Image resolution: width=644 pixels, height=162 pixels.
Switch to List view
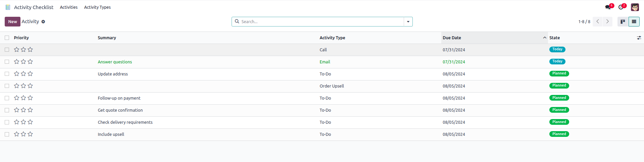pos(634,21)
